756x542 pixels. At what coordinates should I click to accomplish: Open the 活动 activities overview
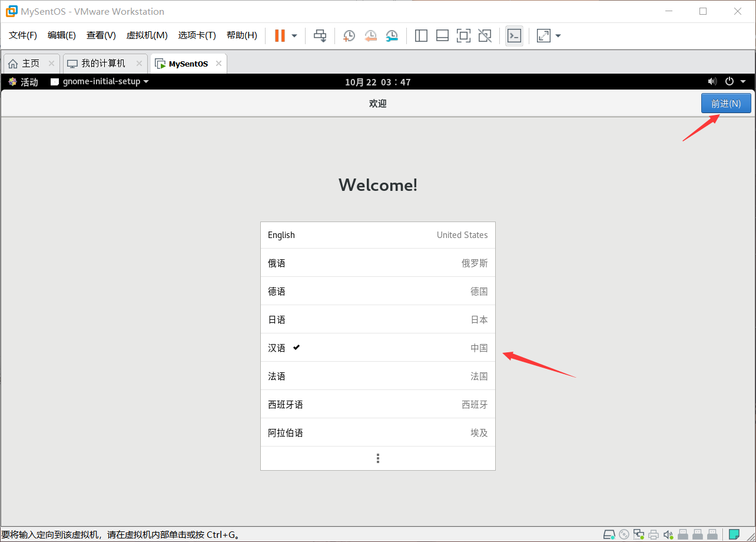coord(23,82)
